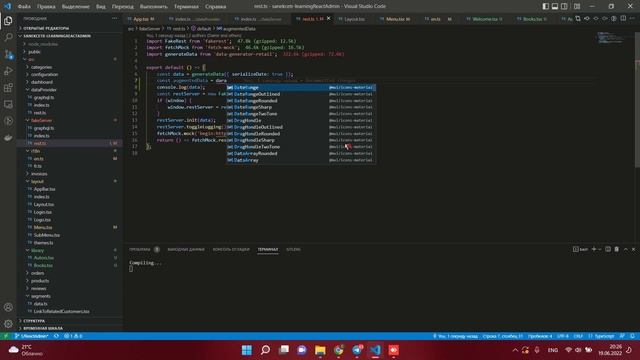Click the add new terminal plus icon
The width and height of the screenshot is (640, 360).
click(x=594, y=249)
